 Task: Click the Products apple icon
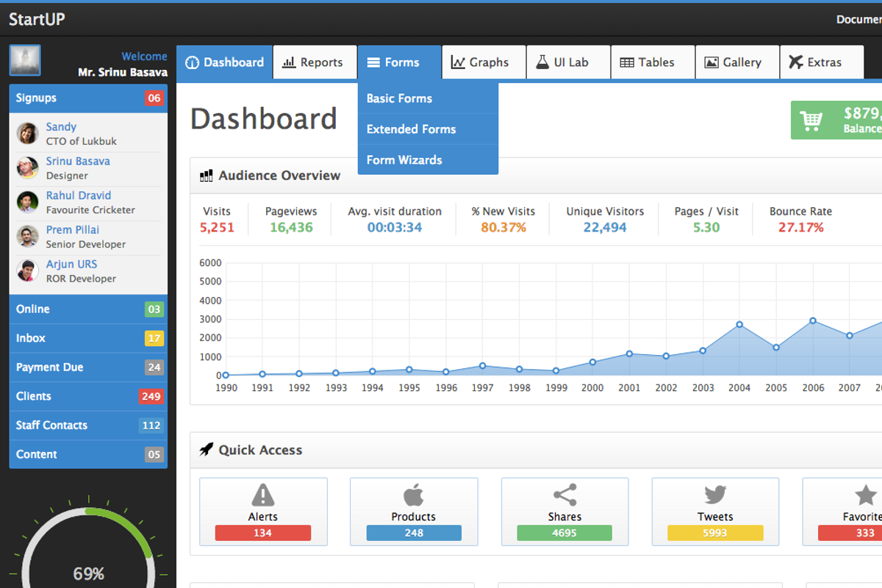(414, 495)
